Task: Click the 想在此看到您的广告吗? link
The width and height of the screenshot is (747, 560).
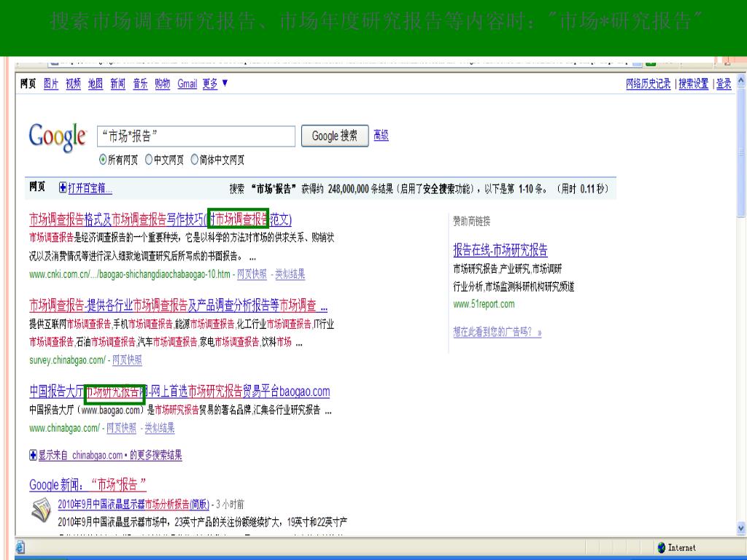Action: pyautogui.click(x=498, y=332)
